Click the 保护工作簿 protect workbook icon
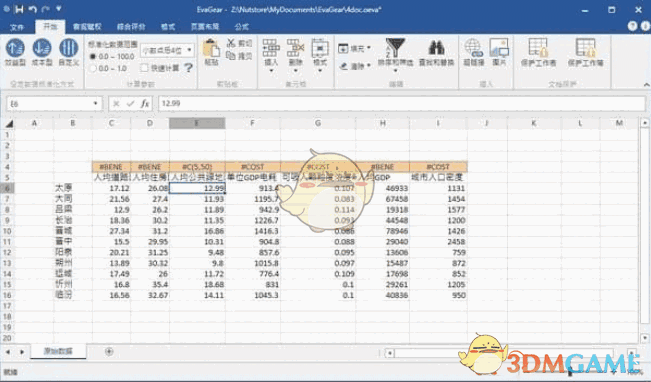The width and height of the screenshot is (651, 382). point(585,48)
